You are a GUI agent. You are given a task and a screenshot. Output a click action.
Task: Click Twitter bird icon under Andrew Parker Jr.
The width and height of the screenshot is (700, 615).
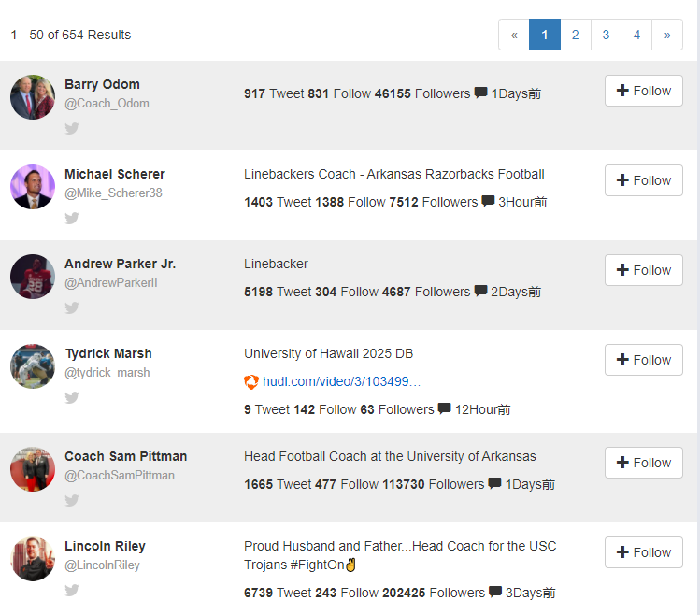point(72,308)
